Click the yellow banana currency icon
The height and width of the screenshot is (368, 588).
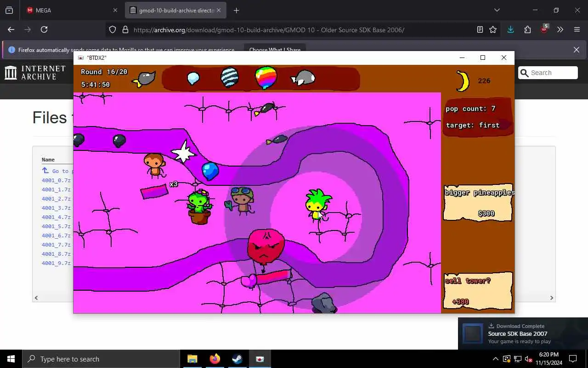pos(463,81)
